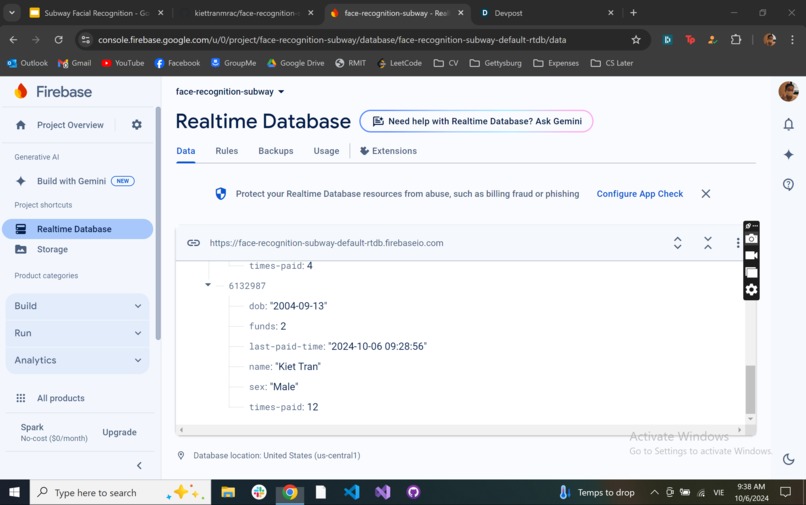Expand the Analytics product category
The width and height of the screenshot is (806, 505).
coord(78,360)
